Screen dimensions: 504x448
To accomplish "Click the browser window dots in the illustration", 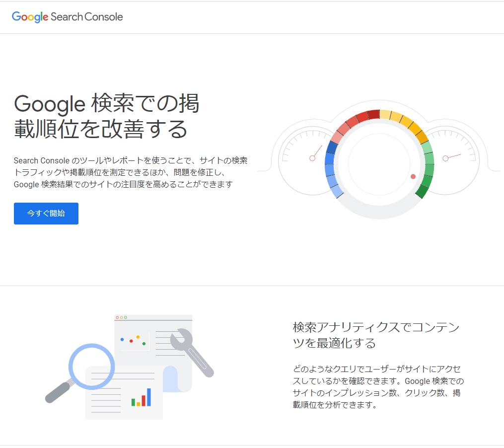I will coord(122,317).
